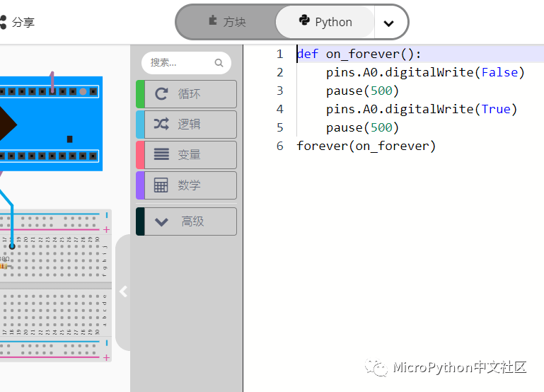Click the puzzle piece blocks icon
544x392 pixels.
(213, 21)
